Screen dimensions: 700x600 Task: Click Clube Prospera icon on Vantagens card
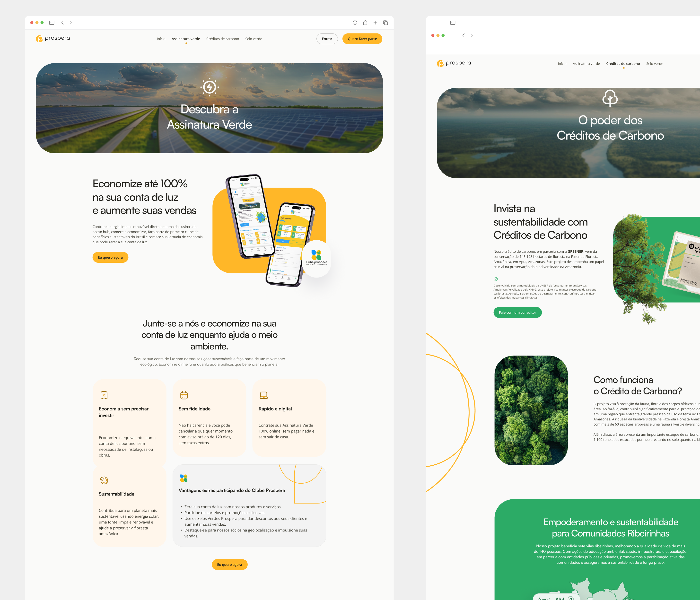(184, 478)
